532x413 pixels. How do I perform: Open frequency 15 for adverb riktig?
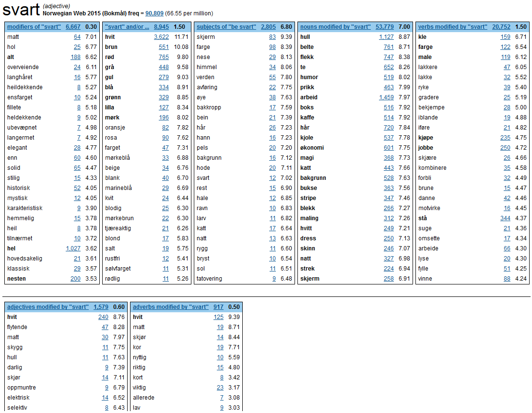(220, 367)
